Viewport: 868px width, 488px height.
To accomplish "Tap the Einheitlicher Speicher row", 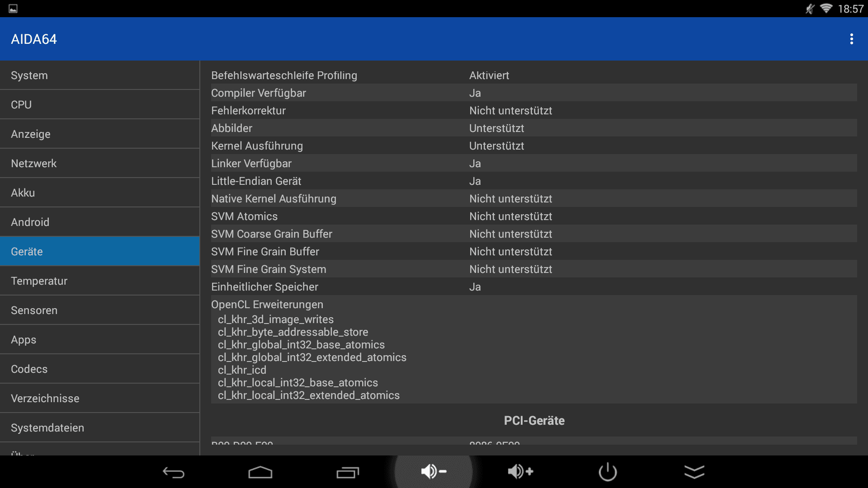I will point(533,287).
